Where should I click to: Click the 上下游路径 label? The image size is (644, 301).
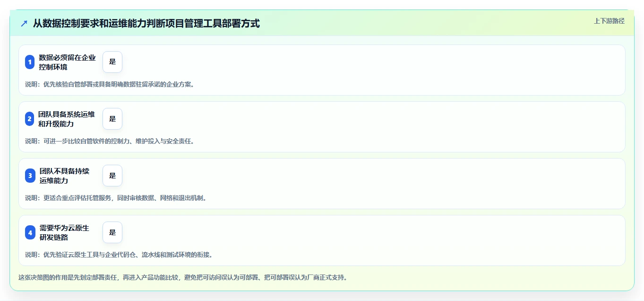(x=609, y=21)
